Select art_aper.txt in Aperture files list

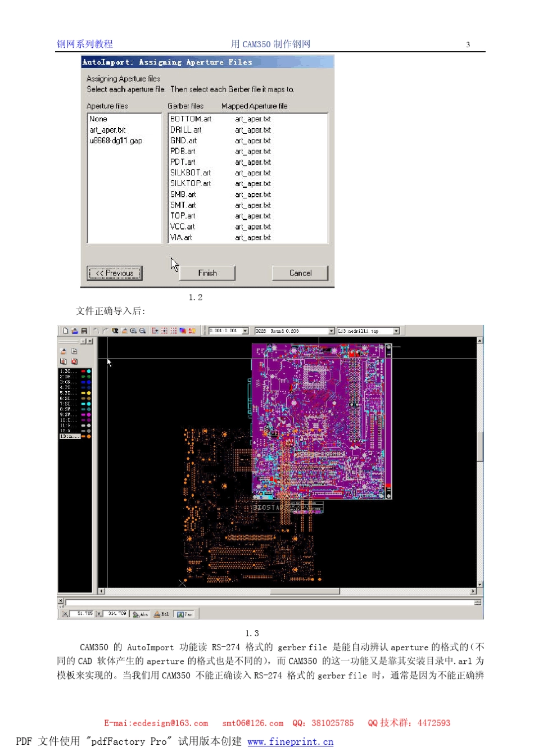[107, 130]
